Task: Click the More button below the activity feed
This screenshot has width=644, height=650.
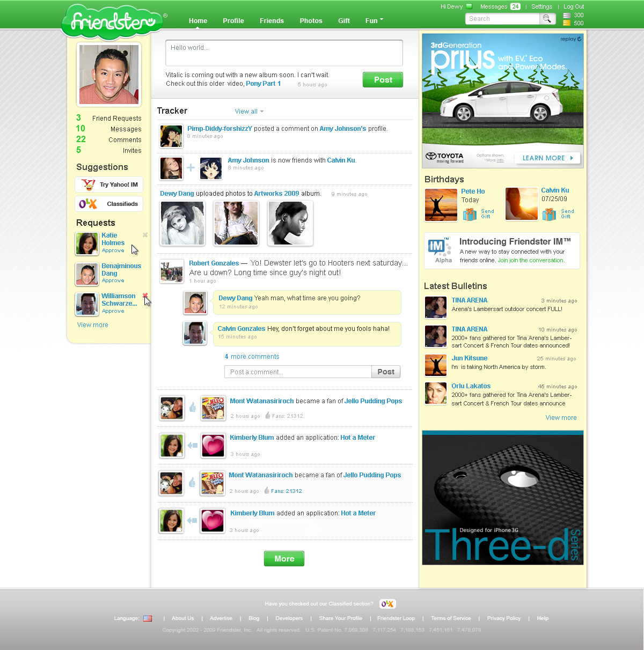Action: pos(284,558)
